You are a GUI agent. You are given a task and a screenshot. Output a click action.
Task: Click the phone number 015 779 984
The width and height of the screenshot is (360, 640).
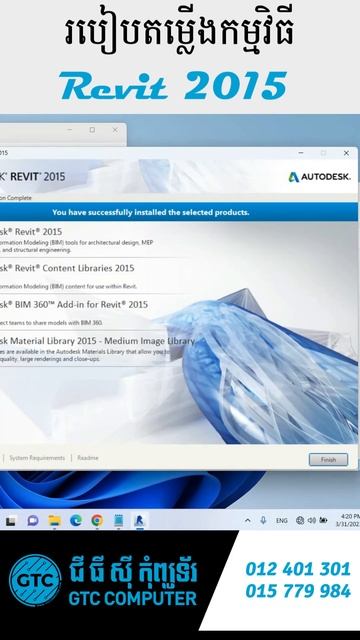298,591
